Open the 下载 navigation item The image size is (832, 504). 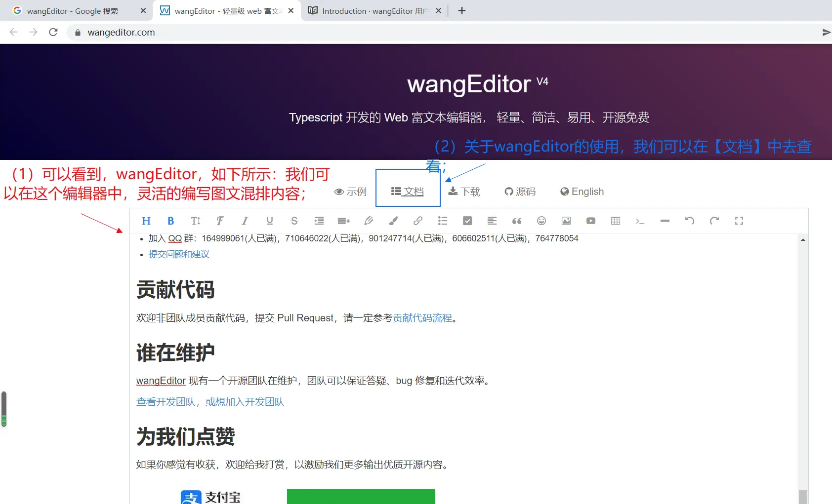[x=464, y=192]
